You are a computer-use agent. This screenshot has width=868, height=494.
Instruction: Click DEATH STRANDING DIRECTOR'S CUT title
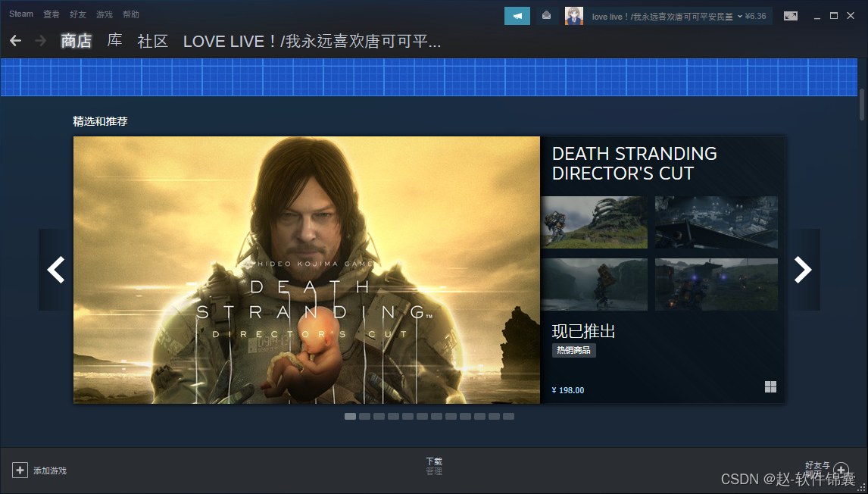(635, 164)
